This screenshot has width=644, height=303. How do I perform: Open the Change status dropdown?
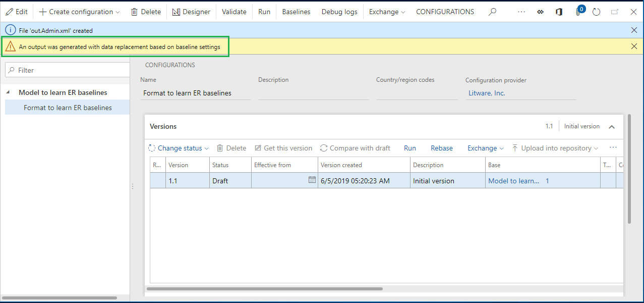pyautogui.click(x=179, y=148)
